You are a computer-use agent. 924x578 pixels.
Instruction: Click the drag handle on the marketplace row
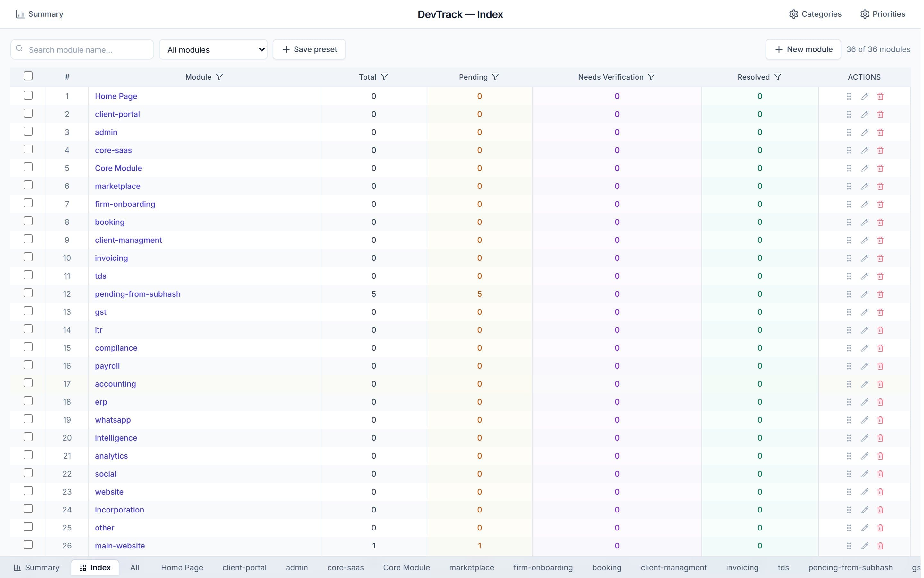click(848, 186)
